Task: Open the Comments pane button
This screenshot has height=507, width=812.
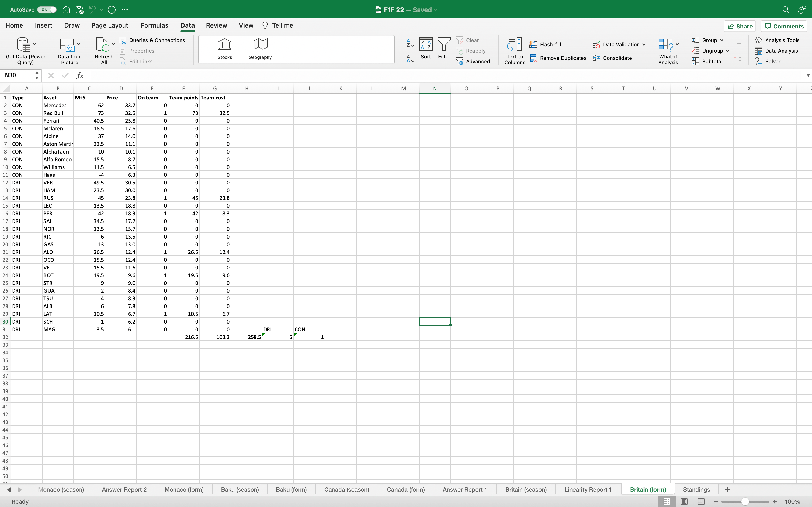Action: [x=784, y=26]
